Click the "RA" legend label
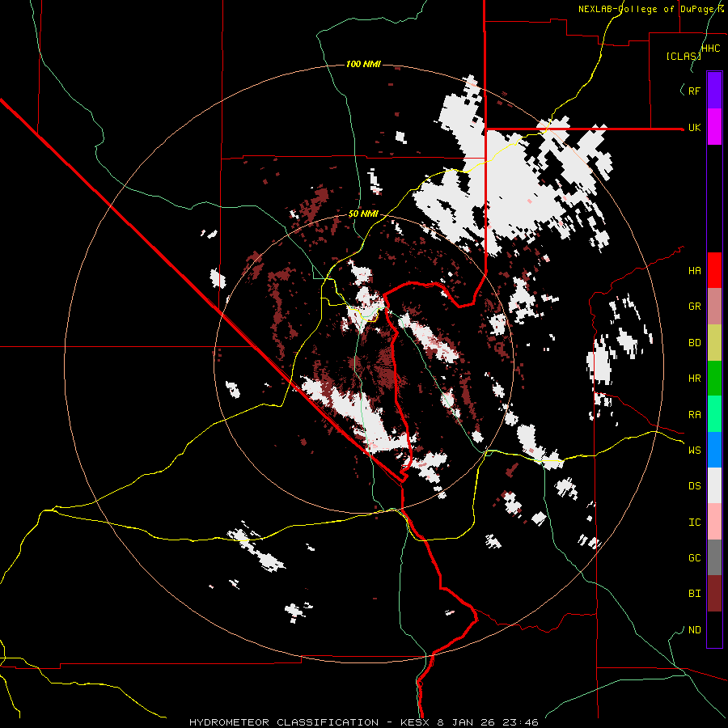Image resolution: width=728 pixels, height=728 pixels. coord(694,415)
